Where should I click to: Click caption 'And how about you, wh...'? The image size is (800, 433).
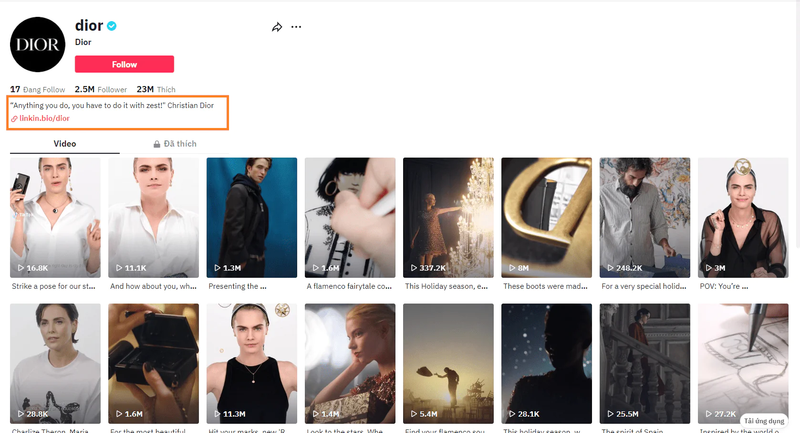click(x=154, y=287)
